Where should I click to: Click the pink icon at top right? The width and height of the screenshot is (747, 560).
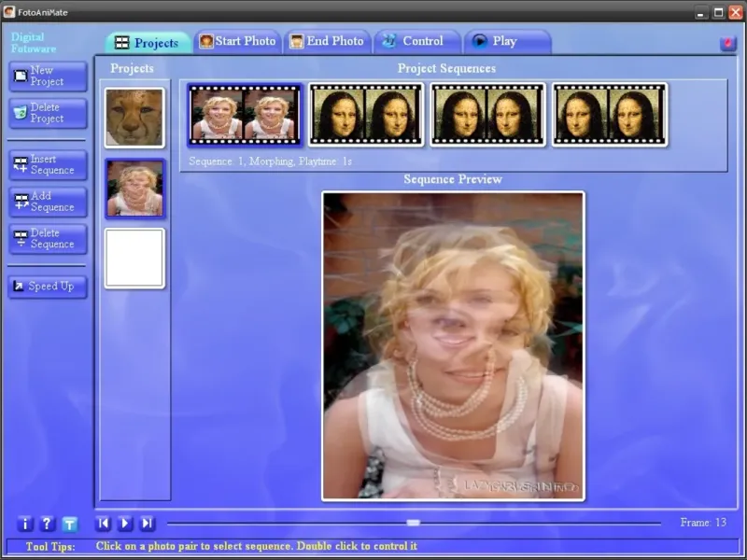pyautogui.click(x=728, y=43)
